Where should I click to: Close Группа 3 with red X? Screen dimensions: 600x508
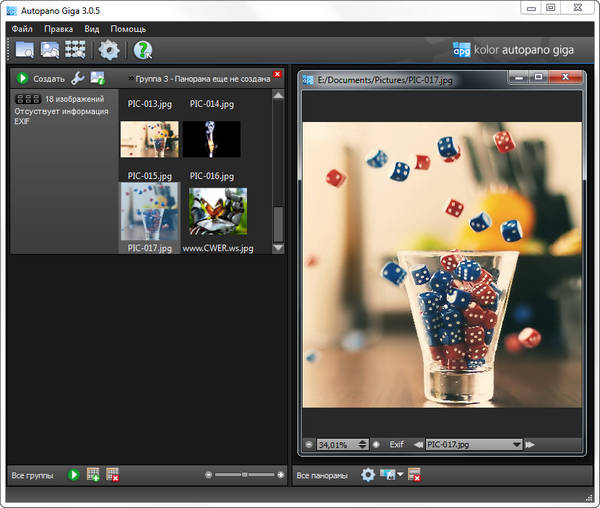pos(277,75)
